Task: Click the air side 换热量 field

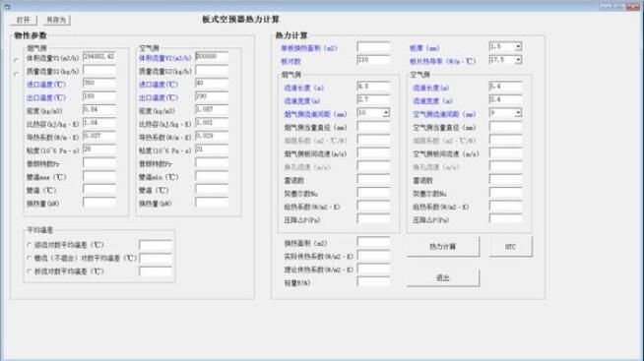Action: coord(212,203)
